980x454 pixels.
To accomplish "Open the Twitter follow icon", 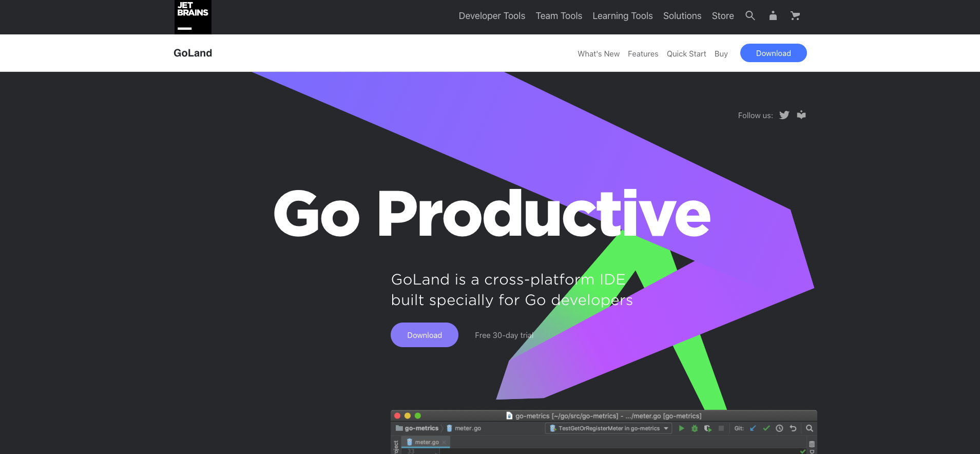I will pos(784,115).
